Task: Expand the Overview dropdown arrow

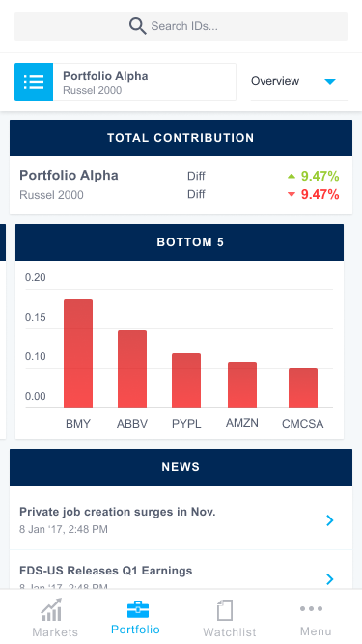Action: (330, 81)
